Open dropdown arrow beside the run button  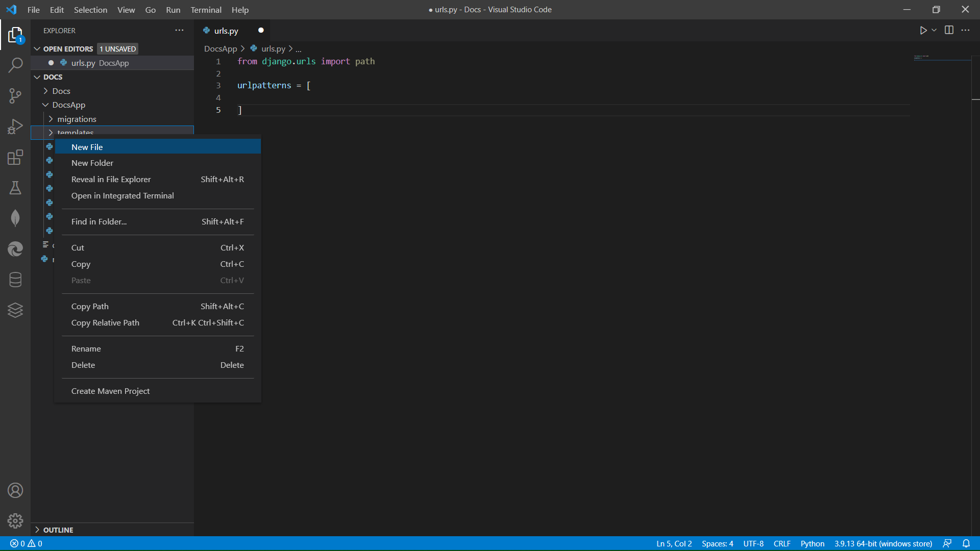click(x=934, y=31)
